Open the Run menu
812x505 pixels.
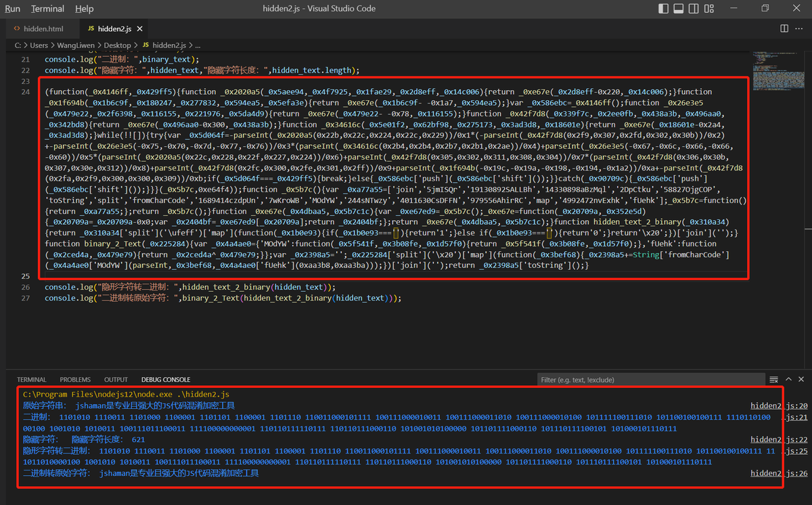tap(12, 9)
